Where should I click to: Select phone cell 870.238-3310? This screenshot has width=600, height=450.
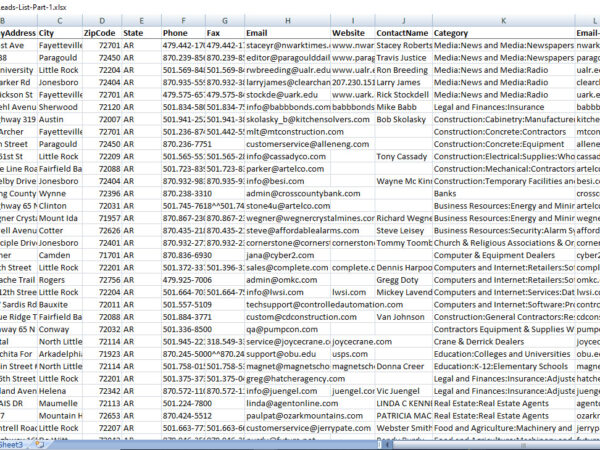[183, 194]
